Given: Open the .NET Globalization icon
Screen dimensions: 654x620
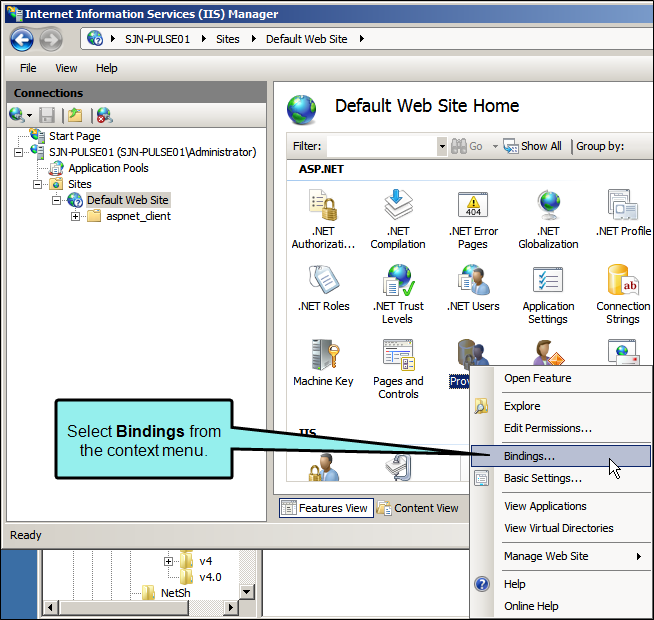Looking at the screenshot, I should click(x=548, y=205).
